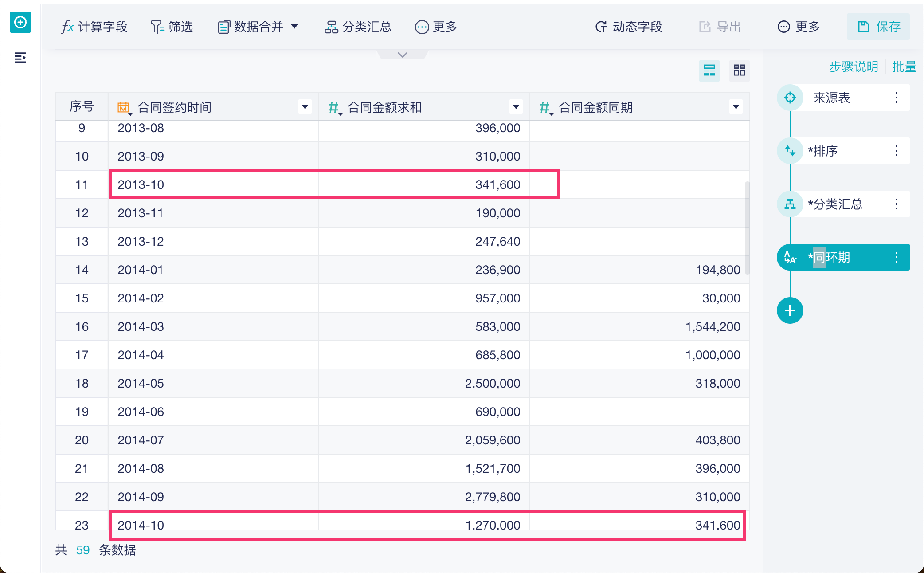
Task: Select the 来源表 step icon
Action: [790, 98]
